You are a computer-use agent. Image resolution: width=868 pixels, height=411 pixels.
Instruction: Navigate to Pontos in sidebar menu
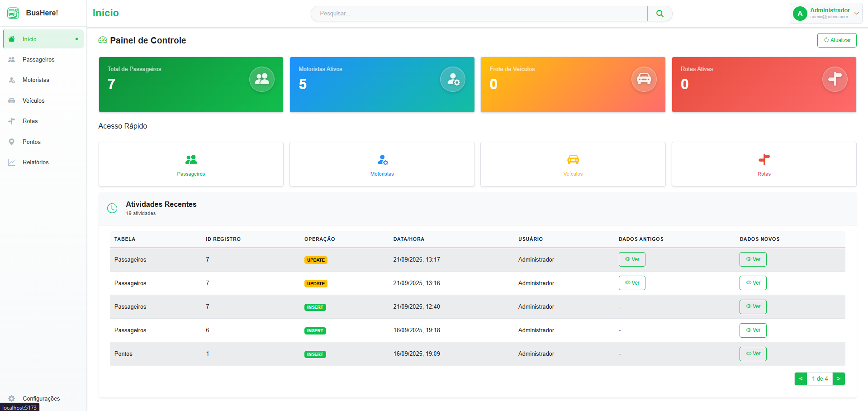tap(32, 142)
